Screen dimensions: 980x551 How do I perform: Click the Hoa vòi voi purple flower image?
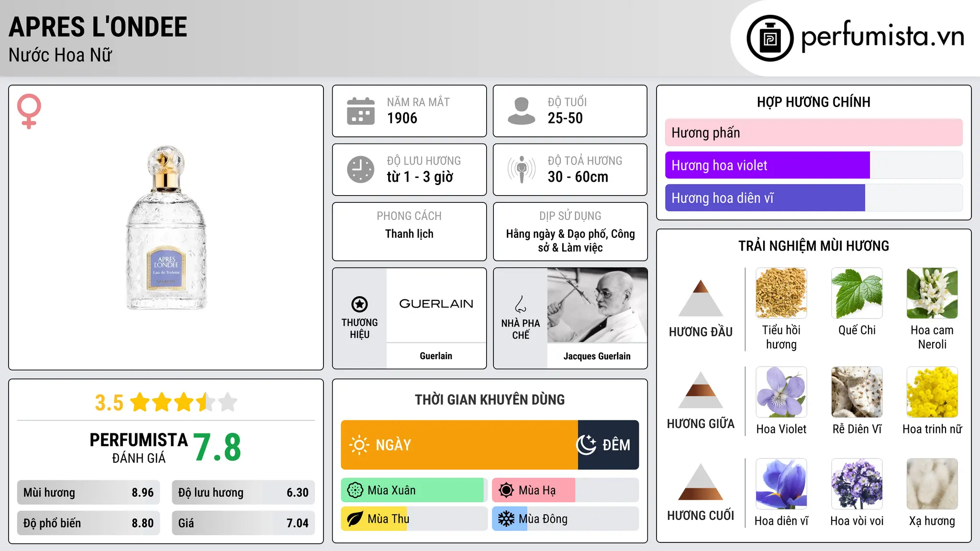coord(857,484)
